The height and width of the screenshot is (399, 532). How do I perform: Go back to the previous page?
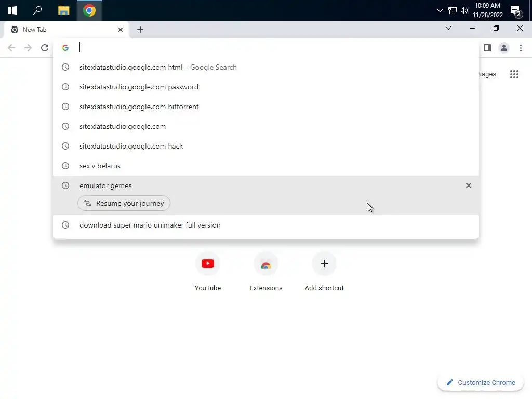11,48
